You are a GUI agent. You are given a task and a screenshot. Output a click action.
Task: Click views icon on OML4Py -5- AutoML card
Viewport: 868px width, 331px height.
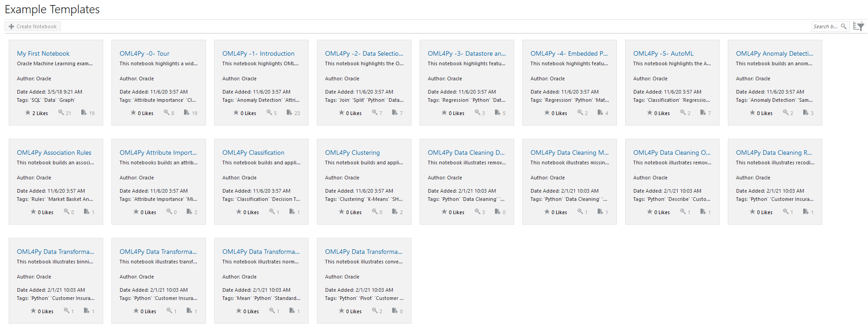[x=683, y=112]
